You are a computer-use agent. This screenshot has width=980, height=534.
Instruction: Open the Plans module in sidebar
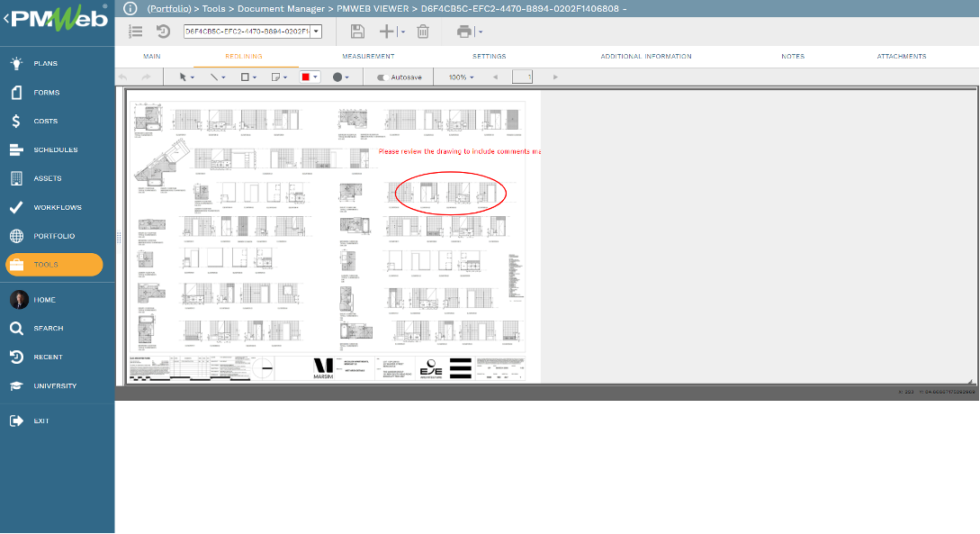tap(45, 63)
